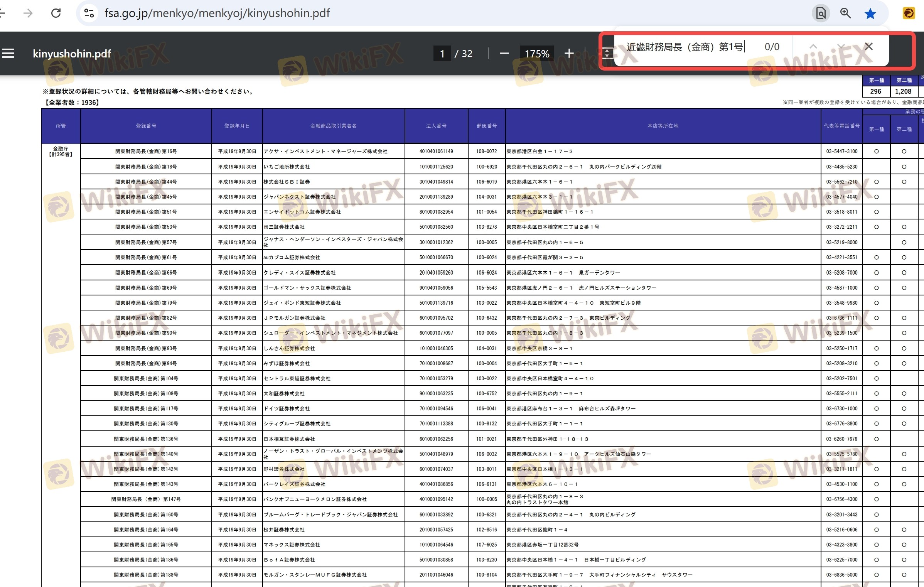Click the zoom magnifier icon in address bar

pos(845,13)
